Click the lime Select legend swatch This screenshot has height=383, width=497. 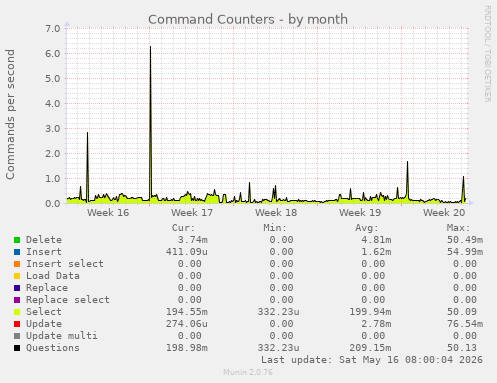pyautogui.click(x=17, y=312)
